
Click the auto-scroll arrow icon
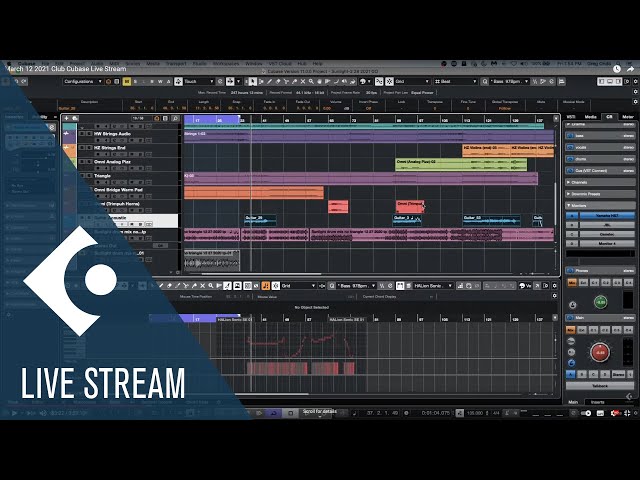click(230, 82)
